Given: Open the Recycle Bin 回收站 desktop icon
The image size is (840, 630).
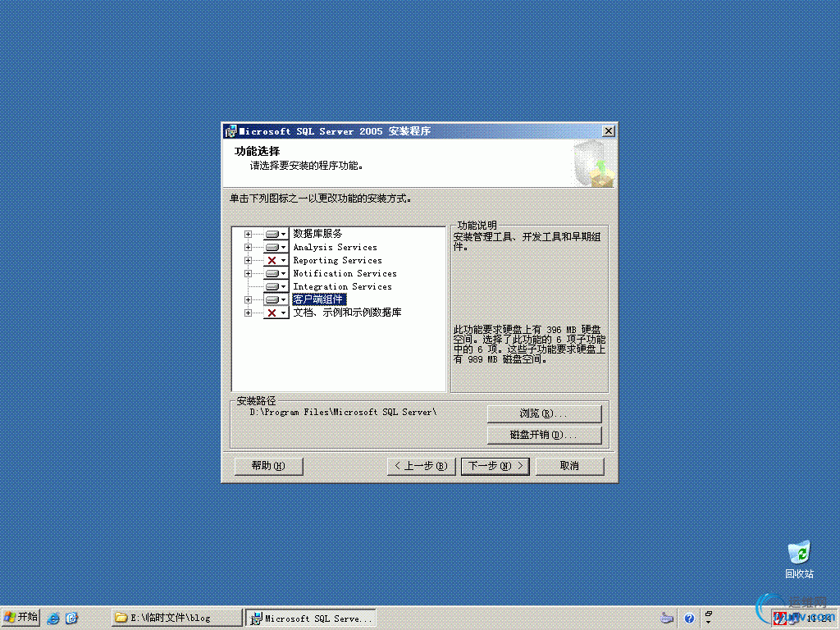Looking at the screenshot, I should click(x=799, y=559).
